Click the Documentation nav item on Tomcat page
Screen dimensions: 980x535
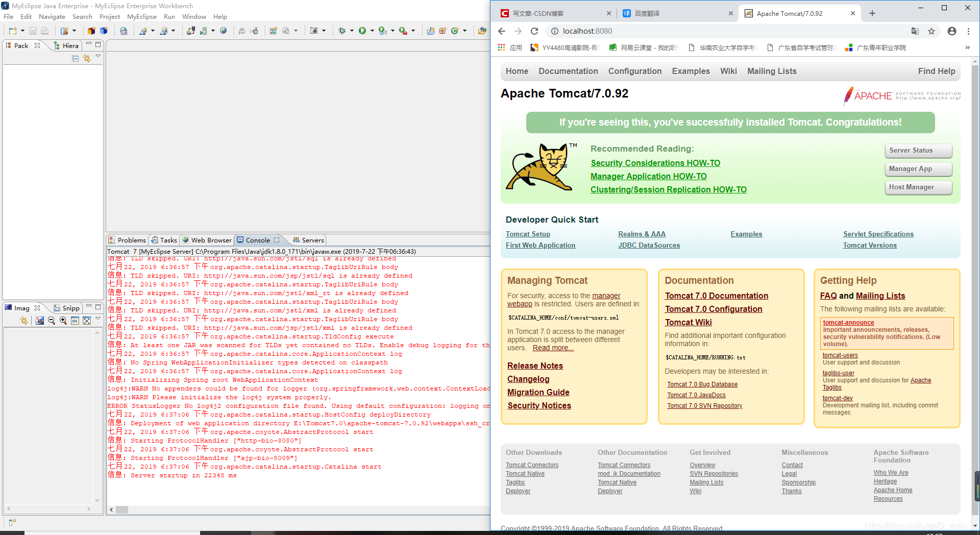point(568,71)
